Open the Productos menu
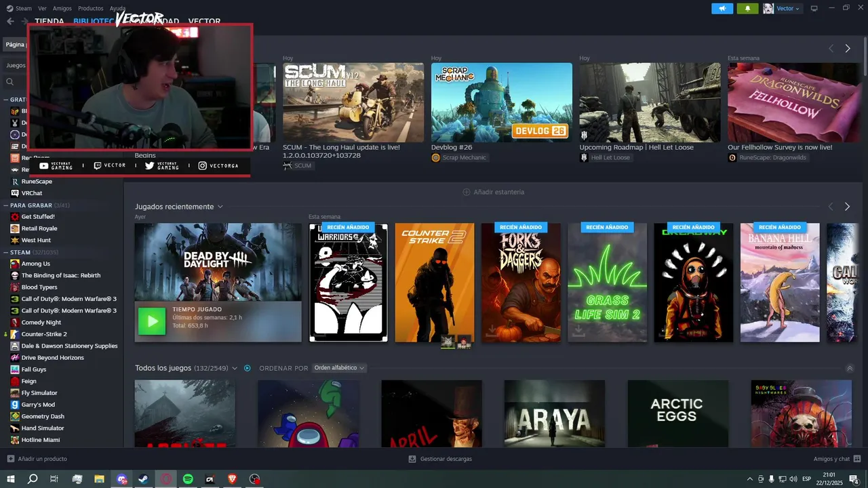Image resolution: width=868 pixels, height=488 pixels. 90,8
